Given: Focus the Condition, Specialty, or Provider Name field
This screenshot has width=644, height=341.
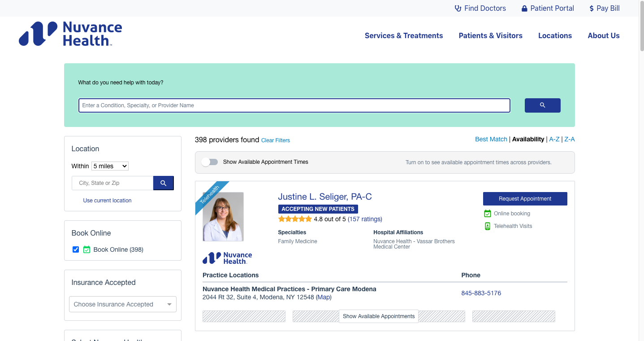Looking at the screenshot, I should (294, 105).
